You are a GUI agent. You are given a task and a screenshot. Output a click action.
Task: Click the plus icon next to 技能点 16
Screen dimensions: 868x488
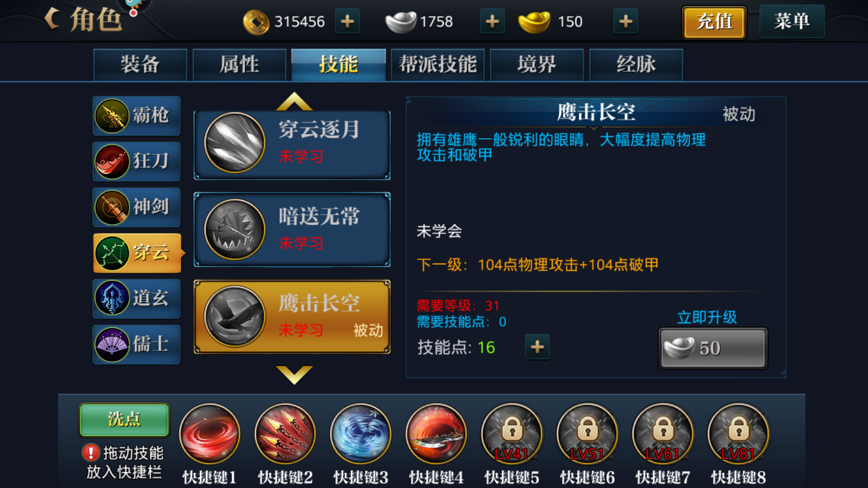coord(537,347)
